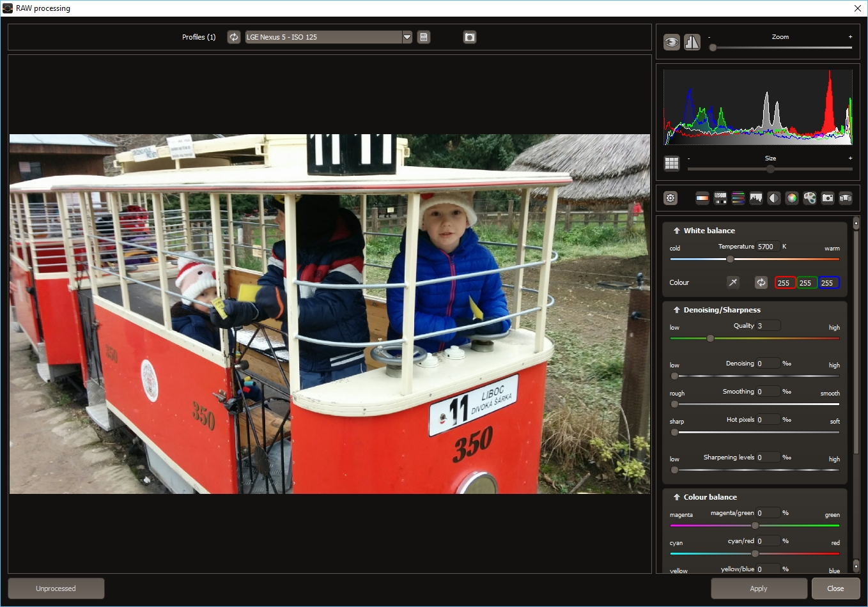Click the Smoothing value field
Image resolution: width=868 pixels, height=607 pixels.
pos(768,392)
